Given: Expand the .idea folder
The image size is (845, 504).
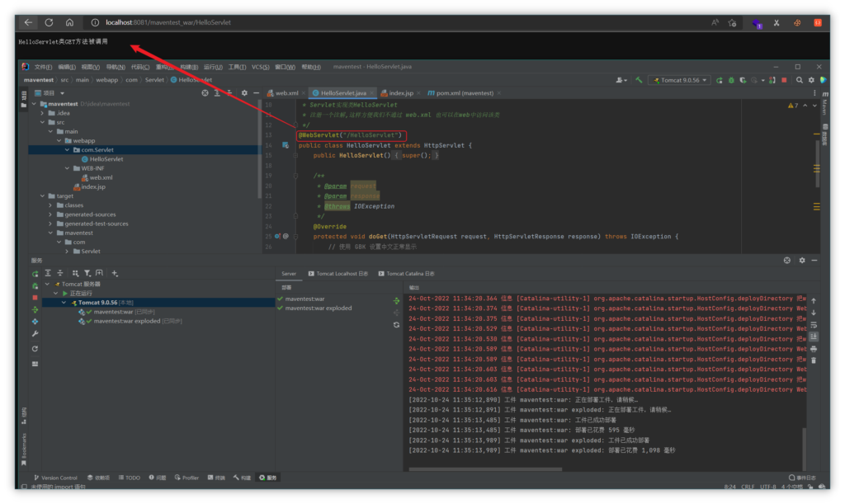Looking at the screenshot, I should pos(43,113).
